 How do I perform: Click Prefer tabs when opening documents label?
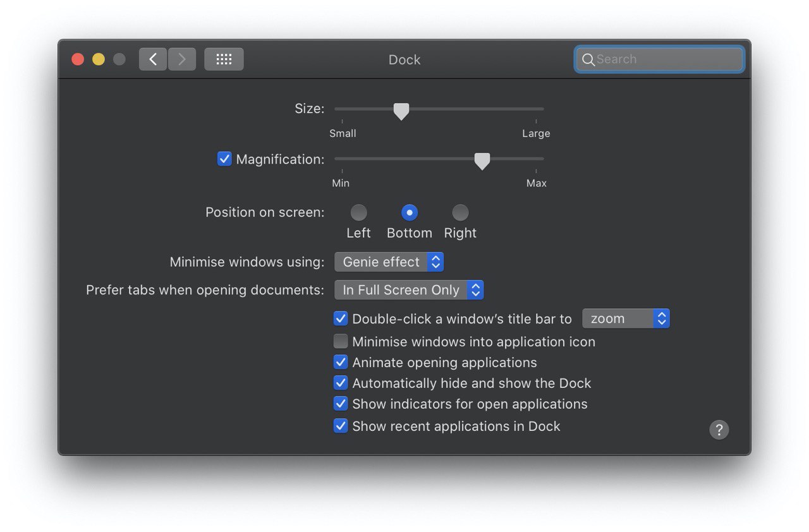click(205, 290)
